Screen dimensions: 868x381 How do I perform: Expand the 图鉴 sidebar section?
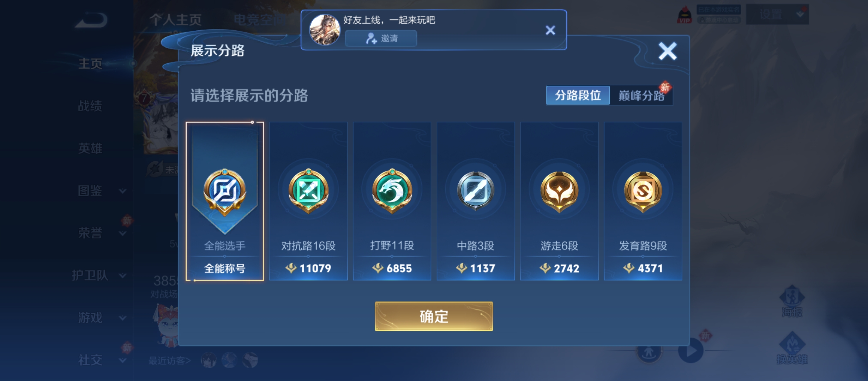[x=122, y=191]
